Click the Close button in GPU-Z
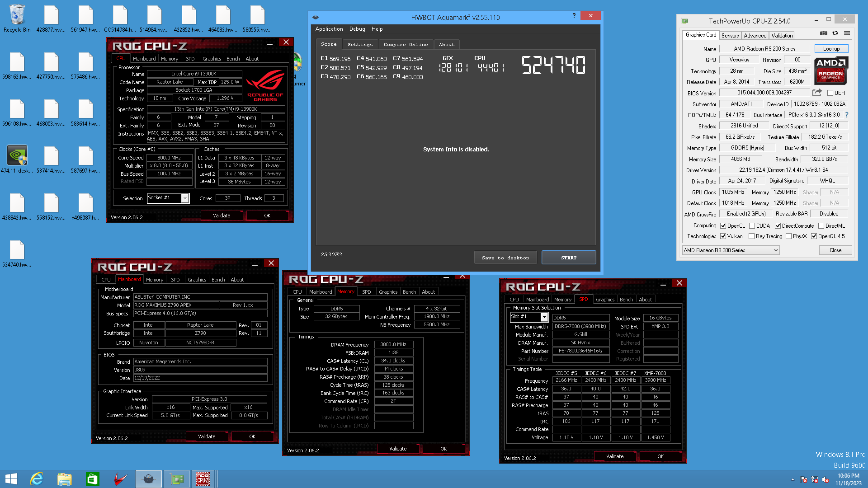Viewport: 868px width, 488px height. click(835, 250)
